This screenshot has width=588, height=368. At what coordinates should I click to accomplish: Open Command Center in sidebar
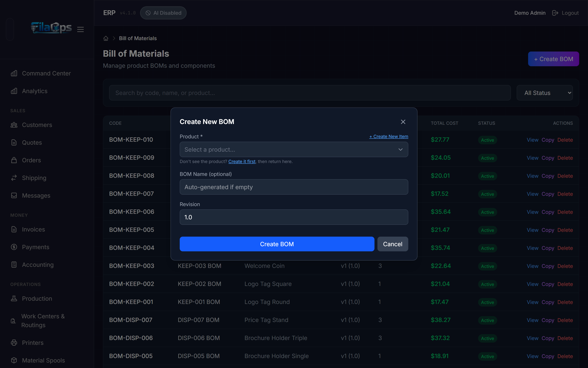tap(46, 73)
